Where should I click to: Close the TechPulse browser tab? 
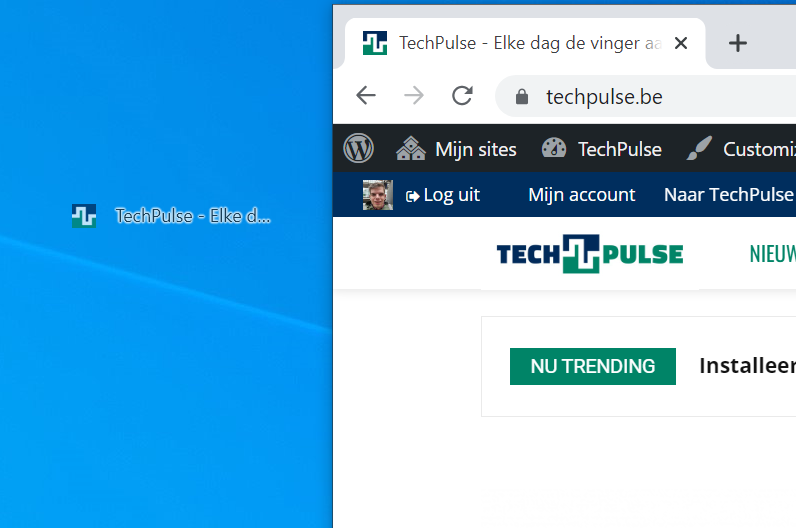681,43
